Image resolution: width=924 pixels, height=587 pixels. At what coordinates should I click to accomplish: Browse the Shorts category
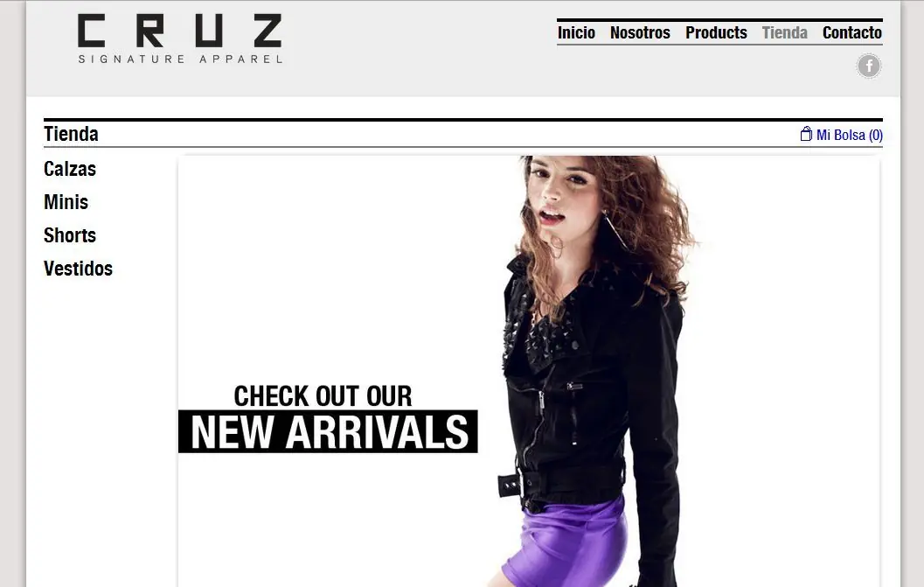70,235
